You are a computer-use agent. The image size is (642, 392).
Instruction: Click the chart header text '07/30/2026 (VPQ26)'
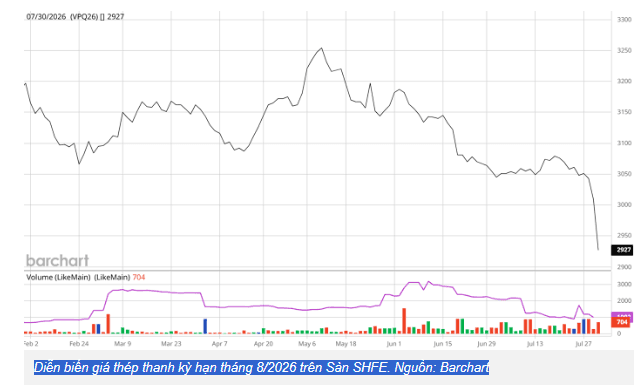point(62,17)
